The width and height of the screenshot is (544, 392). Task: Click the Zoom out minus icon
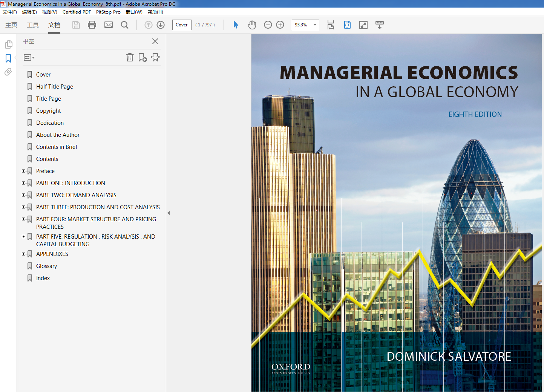click(x=268, y=25)
